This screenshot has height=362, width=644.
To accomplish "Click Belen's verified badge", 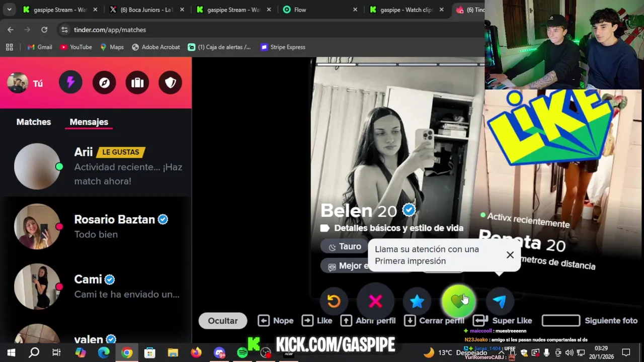I will (x=409, y=210).
